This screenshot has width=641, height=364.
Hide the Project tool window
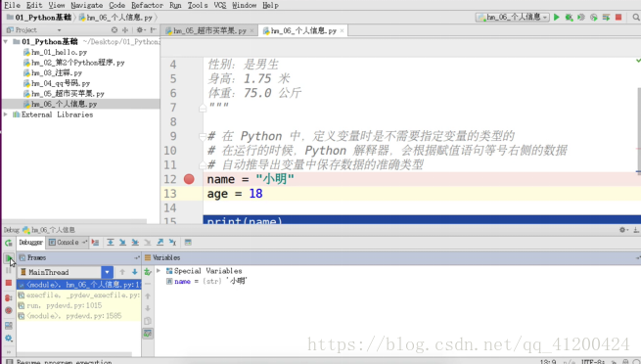click(x=154, y=29)
